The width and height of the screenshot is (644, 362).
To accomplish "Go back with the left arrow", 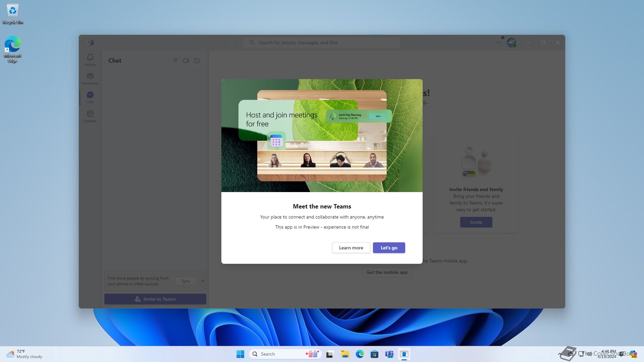I will click(x=225, y=43).
